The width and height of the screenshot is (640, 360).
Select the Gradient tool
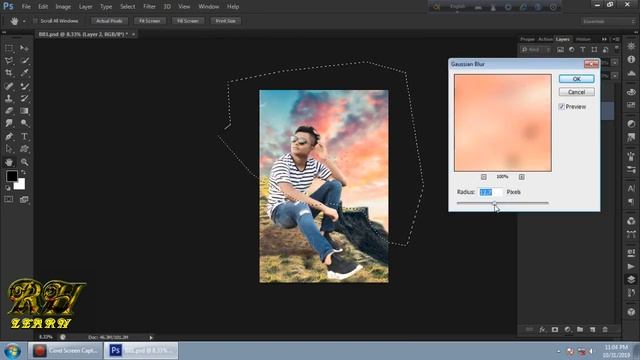coord(24,111)
